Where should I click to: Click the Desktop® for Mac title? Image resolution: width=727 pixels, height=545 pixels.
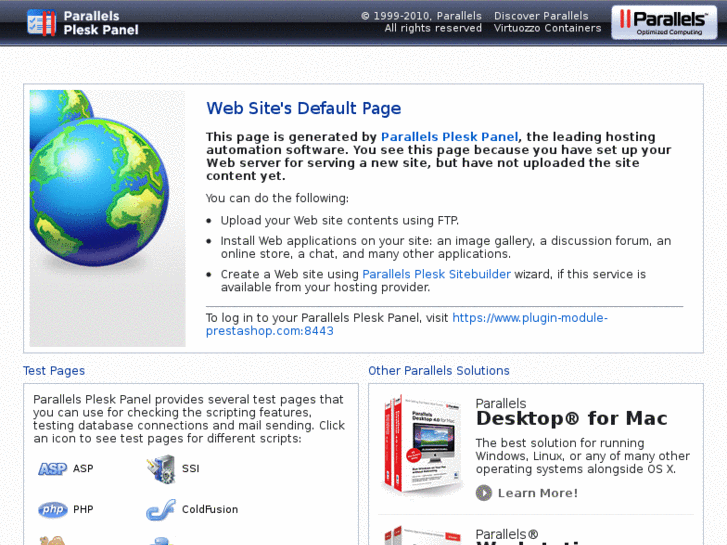pyautogui.click(x=572, y=418)
